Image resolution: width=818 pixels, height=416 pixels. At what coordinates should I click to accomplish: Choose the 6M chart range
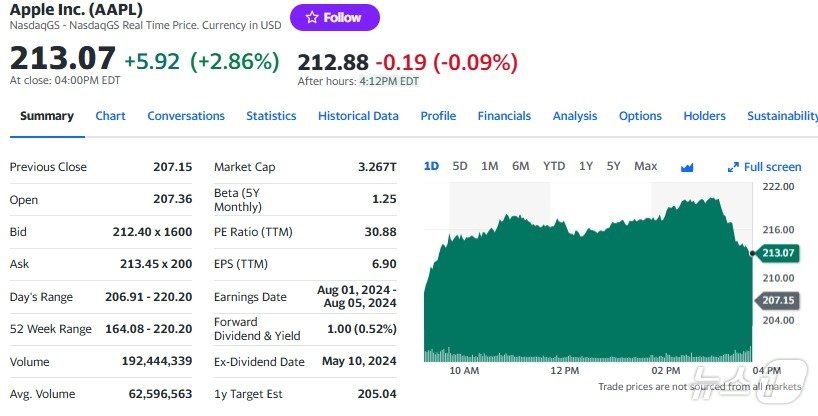point(520,166)
